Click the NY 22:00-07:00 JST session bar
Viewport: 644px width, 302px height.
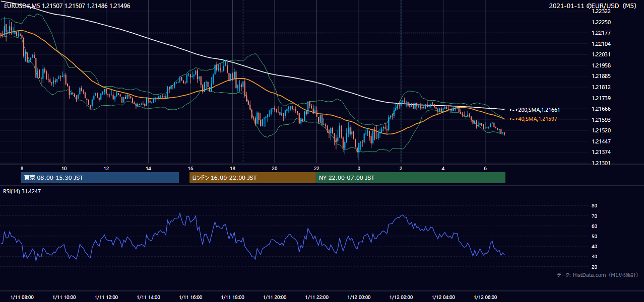pos(411,178)
